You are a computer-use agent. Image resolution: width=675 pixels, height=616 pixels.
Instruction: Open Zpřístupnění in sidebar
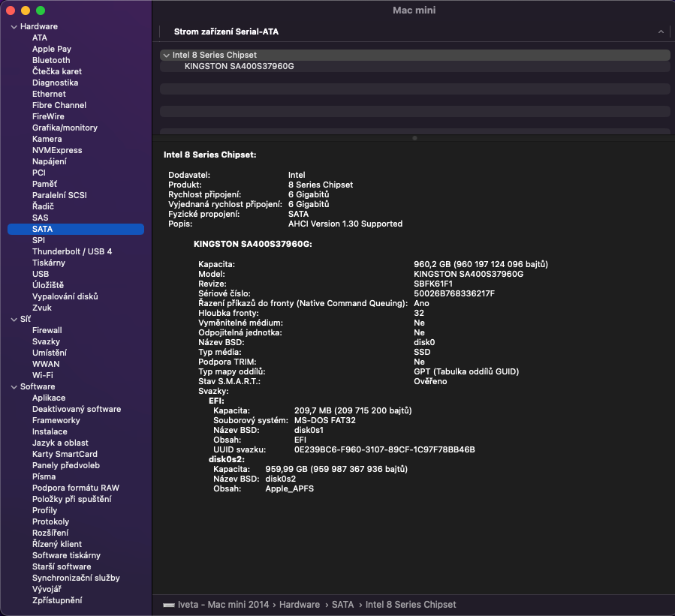(57, 600)
